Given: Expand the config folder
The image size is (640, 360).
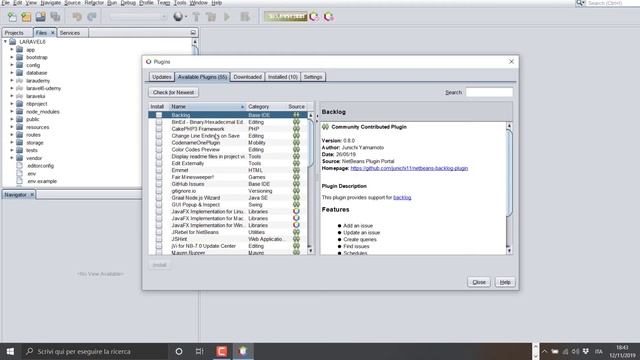Looking at the screenshot, I should 12,65.
